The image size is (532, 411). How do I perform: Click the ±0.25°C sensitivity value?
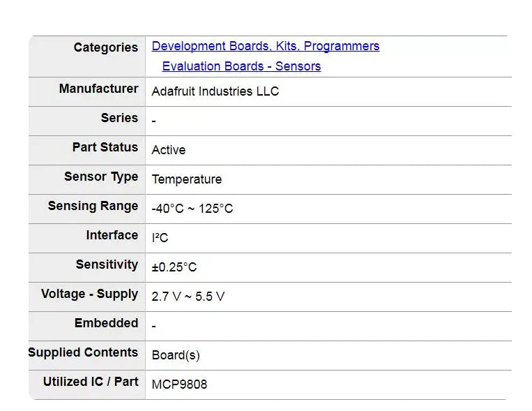pyautogui.click(x=174, y=267)
